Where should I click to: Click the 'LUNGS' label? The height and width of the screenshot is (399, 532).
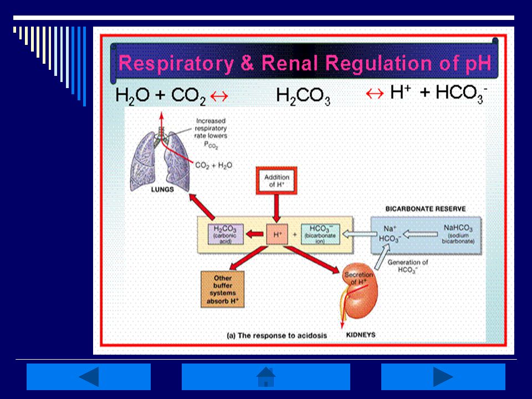[162, 190]
